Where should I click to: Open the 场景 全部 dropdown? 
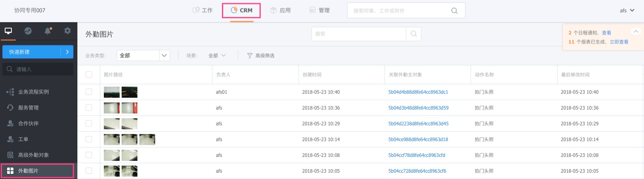click(x=217, y=56)
